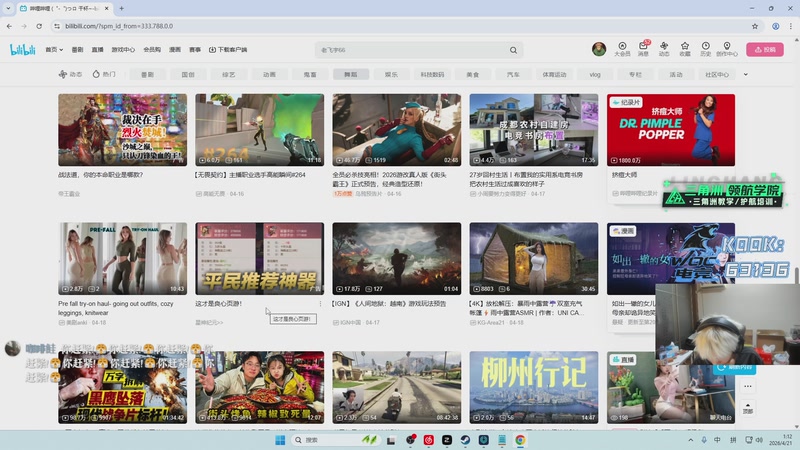Open the 大会员 icon

[x=622, y=49]
